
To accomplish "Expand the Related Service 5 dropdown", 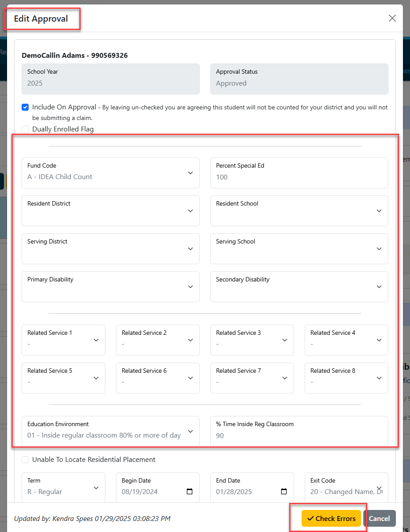I will pos(63,378).
